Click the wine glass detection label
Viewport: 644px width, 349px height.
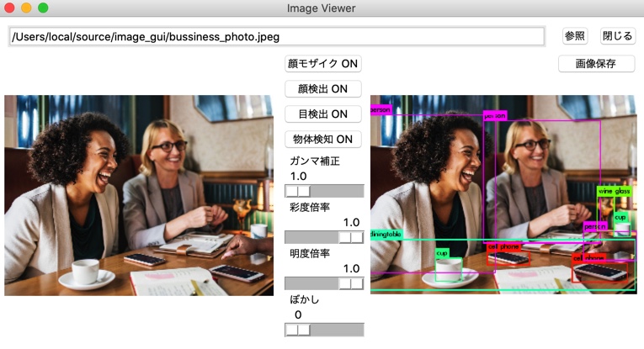point(614,191)
